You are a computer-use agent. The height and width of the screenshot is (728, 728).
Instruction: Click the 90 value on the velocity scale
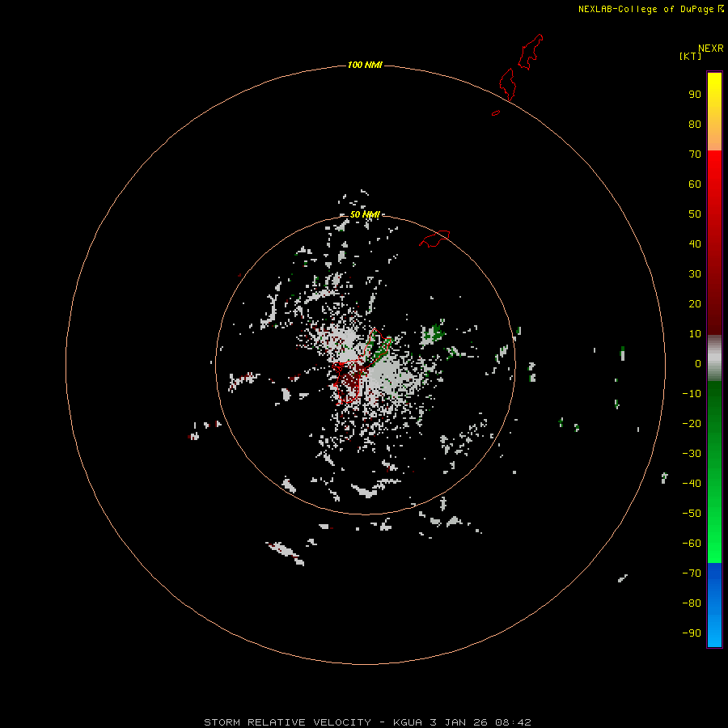[695, 95]
